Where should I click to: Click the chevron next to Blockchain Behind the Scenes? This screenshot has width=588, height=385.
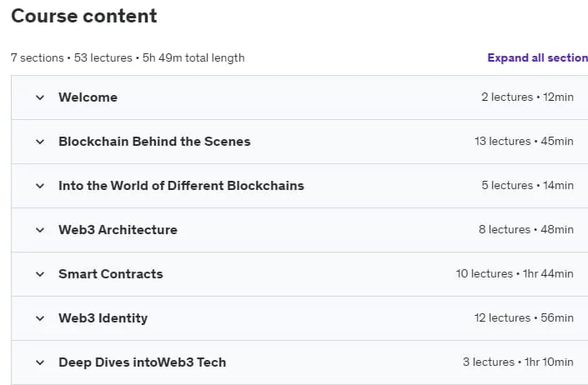40,142
